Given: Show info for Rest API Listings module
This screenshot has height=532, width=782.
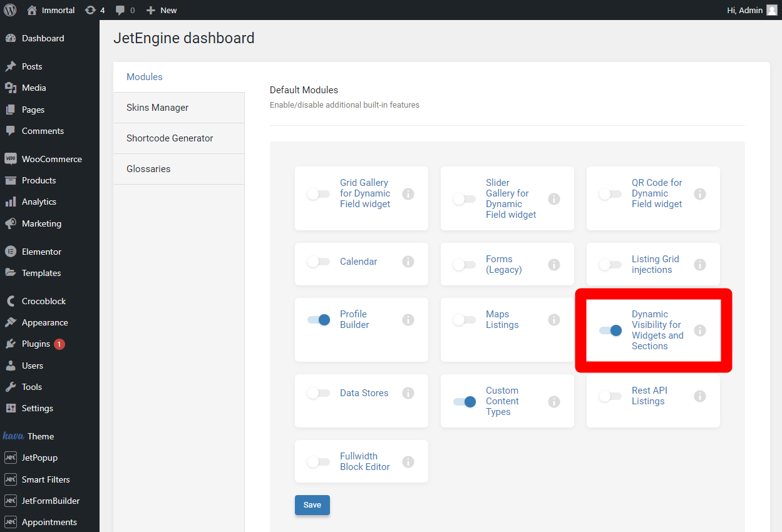Looking at the screenshot, I should click(x=700, y=396).
